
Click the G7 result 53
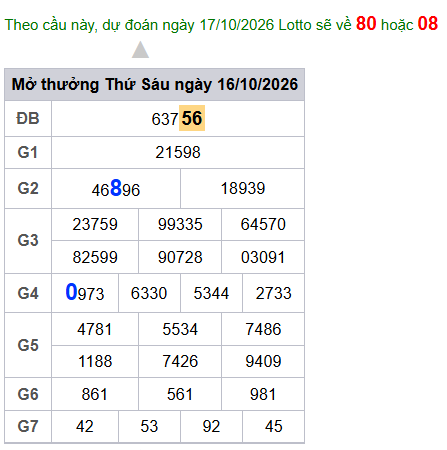149,426
